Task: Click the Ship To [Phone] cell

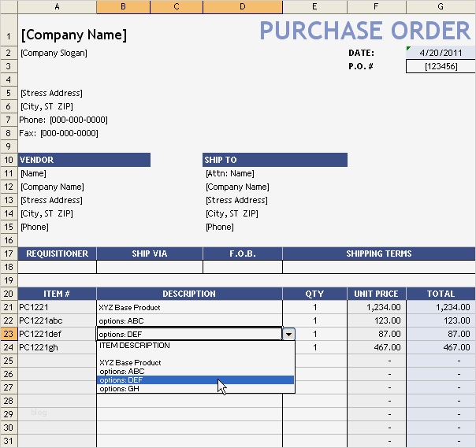Action: coord(220,227)
